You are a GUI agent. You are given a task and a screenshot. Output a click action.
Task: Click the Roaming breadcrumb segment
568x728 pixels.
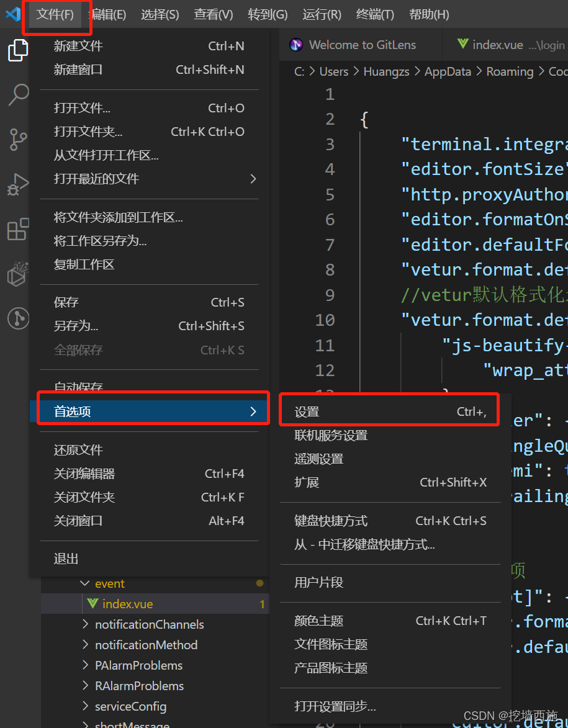510,71
